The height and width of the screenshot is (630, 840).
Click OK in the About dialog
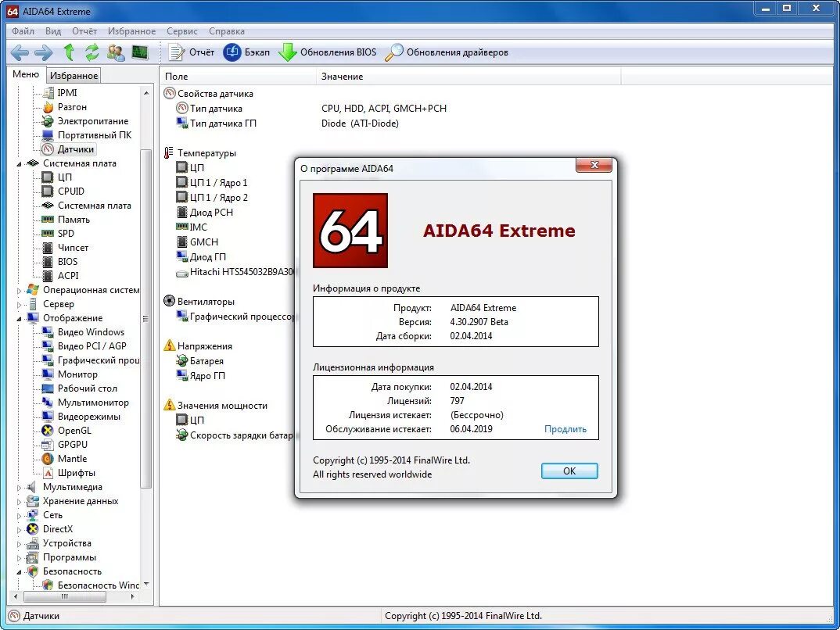569,471
